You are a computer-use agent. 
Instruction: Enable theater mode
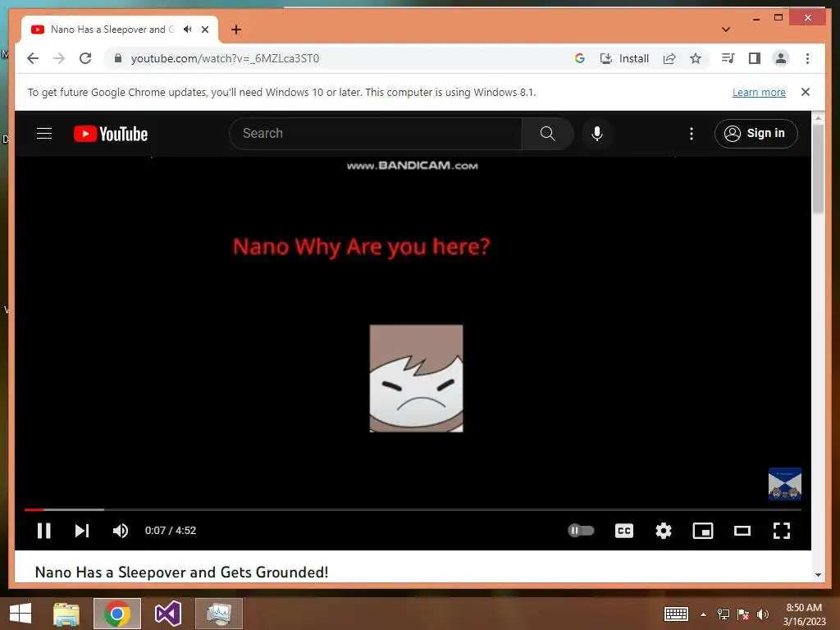point(742,531)
